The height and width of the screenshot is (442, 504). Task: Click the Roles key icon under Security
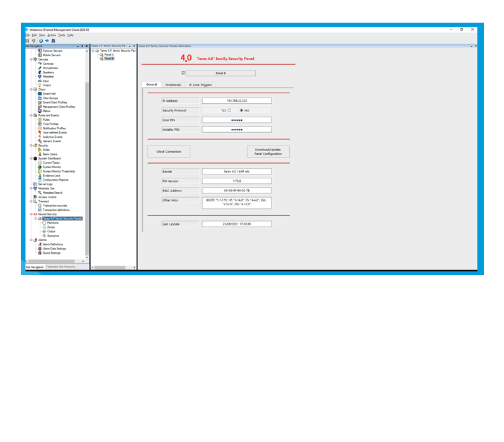[x=40, y=150]
